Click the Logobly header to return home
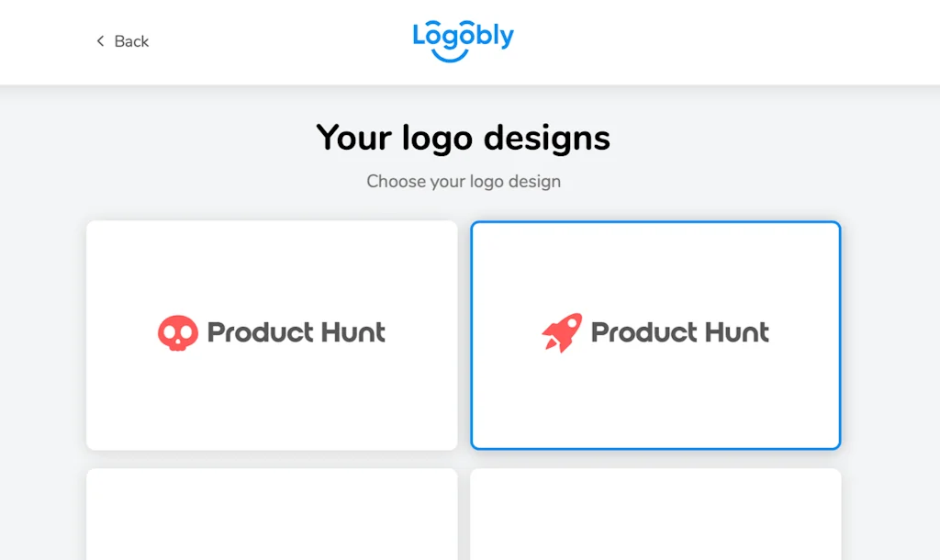Viewport: 940px width, 560px height. [x=463, y=39]
